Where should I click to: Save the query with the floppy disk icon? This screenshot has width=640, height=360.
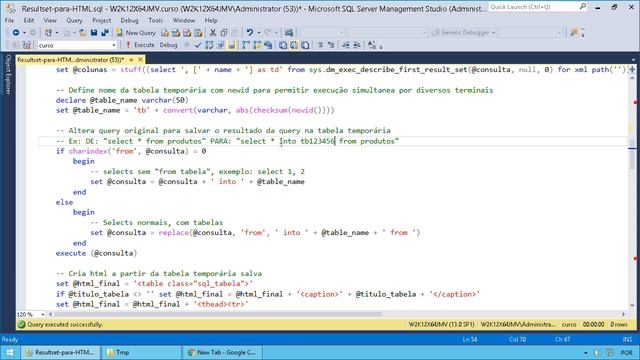tap(94, 33)
